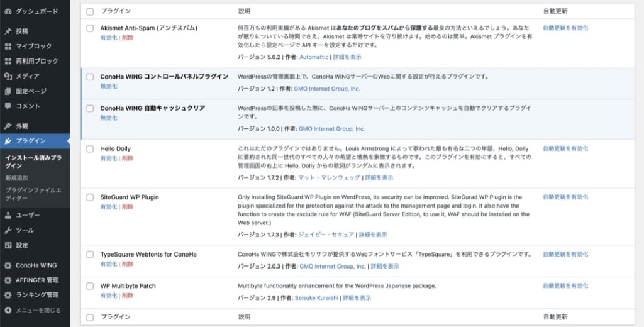Click the person icon beside ユーザー

point(8,215)
